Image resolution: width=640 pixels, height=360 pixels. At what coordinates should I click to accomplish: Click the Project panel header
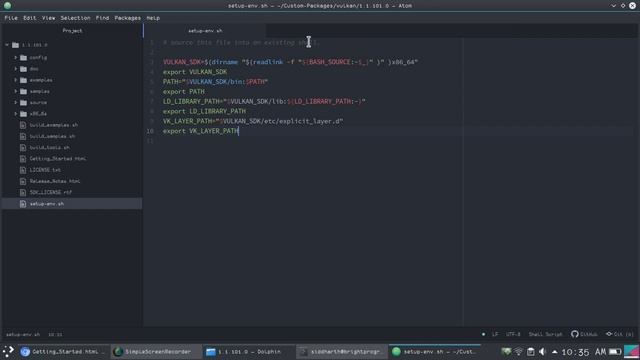click(x=72, y=31)
